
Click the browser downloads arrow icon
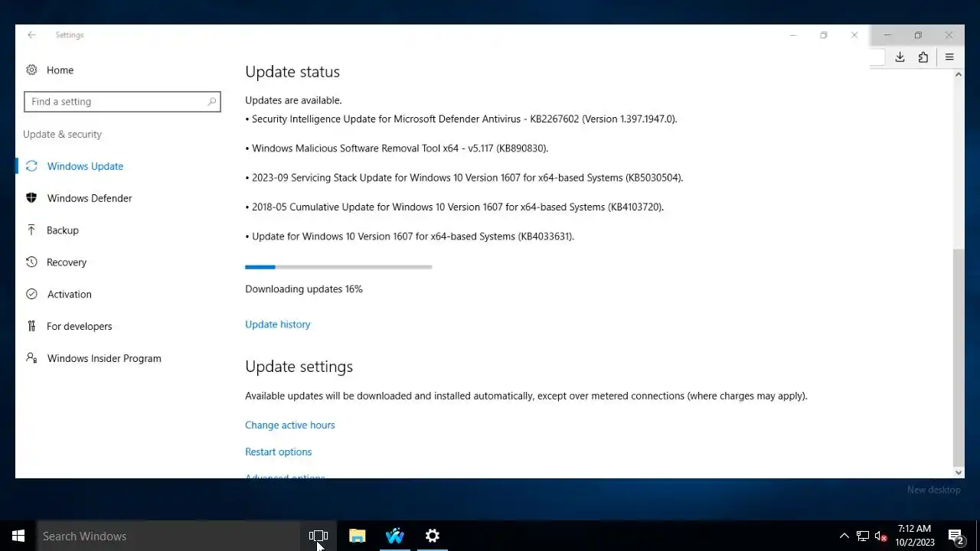[x=900, y=57]
